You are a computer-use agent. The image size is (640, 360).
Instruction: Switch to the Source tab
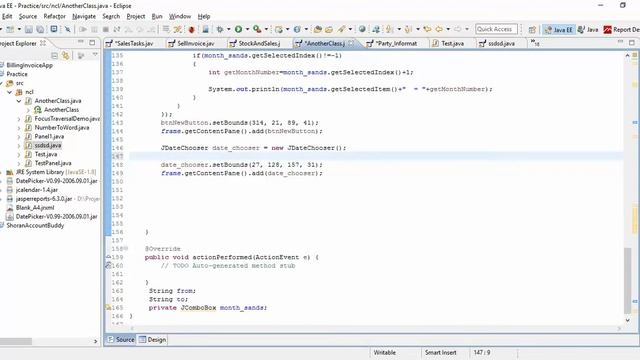[x=121, y=340]
